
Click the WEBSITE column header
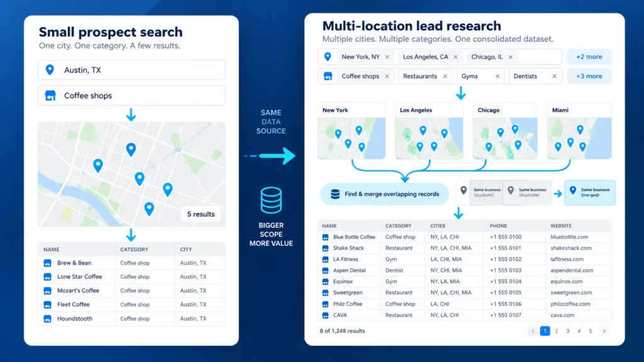[x=561, y=226]
